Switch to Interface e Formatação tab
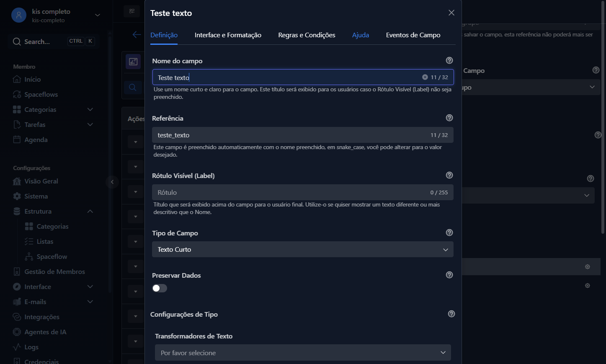 tap(228, 35)
